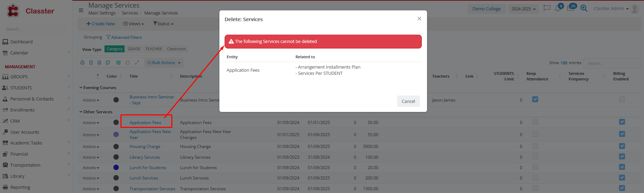Viewport: 644px width, 193px height.
Task: Toggle Keep Attendance checkbox for Business Intro Seminar
Action: coord(535,99)
